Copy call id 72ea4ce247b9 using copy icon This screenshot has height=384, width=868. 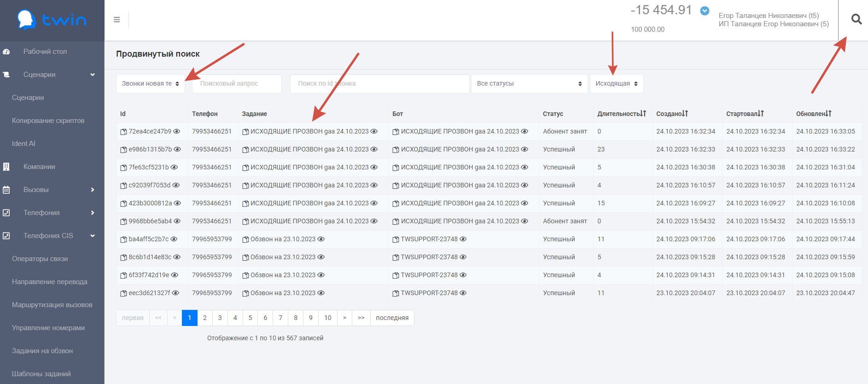(123, 132)
